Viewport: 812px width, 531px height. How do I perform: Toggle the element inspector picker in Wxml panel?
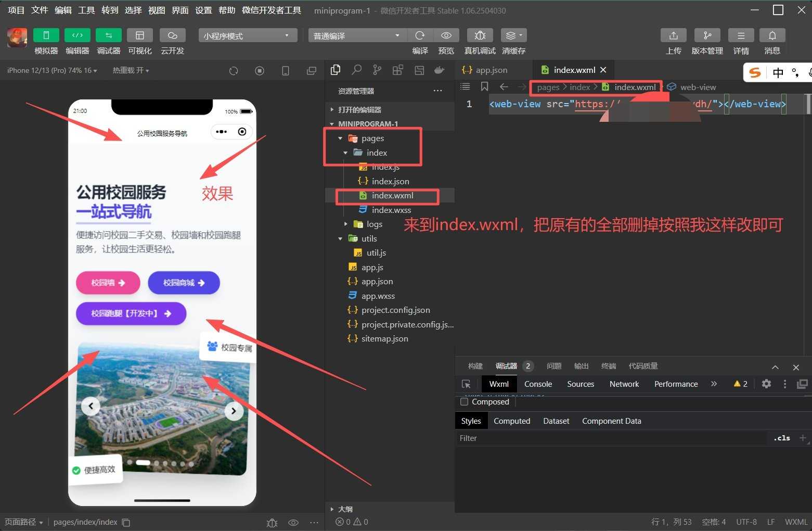pyautogui.click(x=466, y=384)
